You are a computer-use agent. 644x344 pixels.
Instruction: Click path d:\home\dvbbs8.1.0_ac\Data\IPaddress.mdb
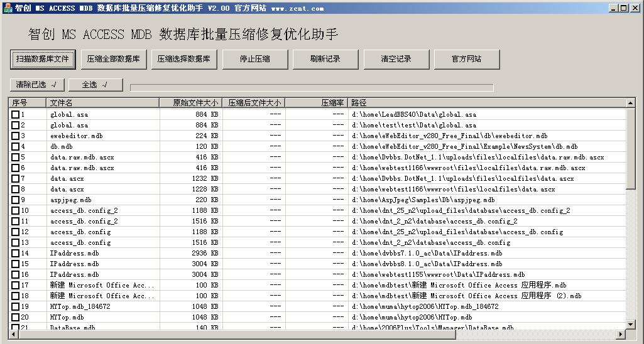[x=427, y=264]
